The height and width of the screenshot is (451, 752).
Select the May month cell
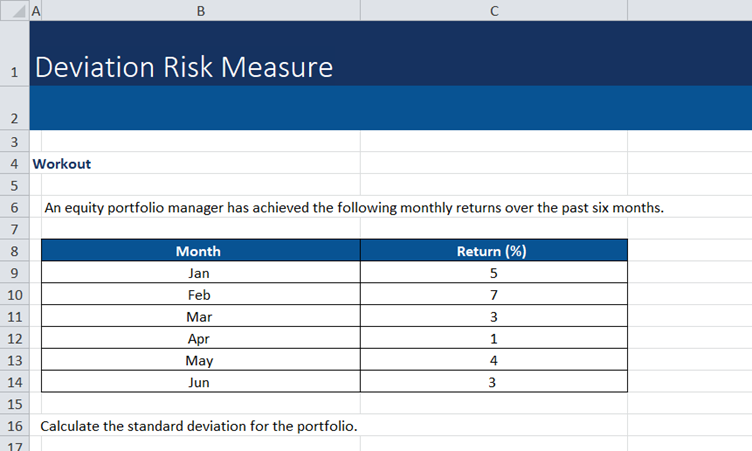(199, 360)
